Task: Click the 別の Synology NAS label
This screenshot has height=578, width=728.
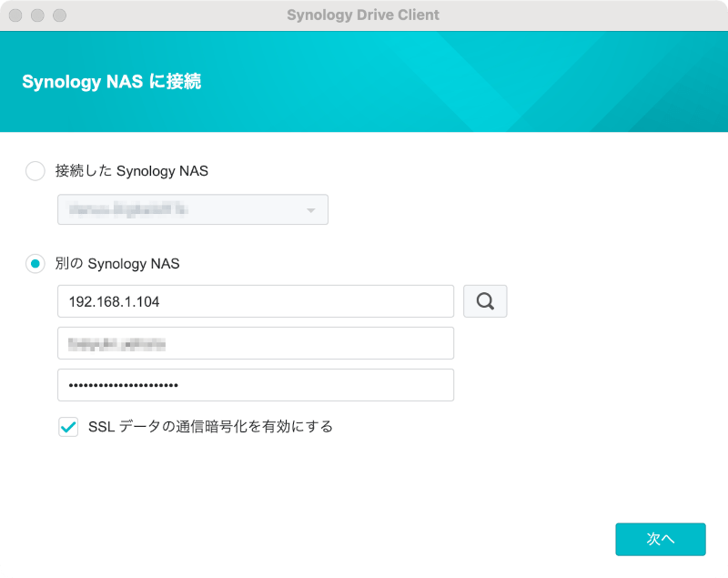Action: pos(117,264)
